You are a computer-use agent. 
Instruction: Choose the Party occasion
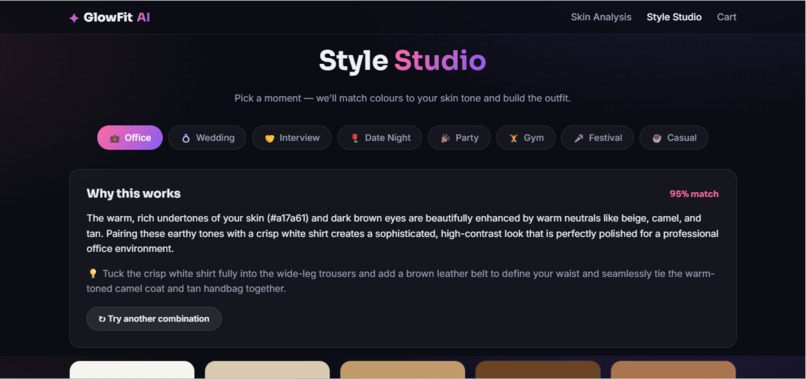[x=459, y=138]
